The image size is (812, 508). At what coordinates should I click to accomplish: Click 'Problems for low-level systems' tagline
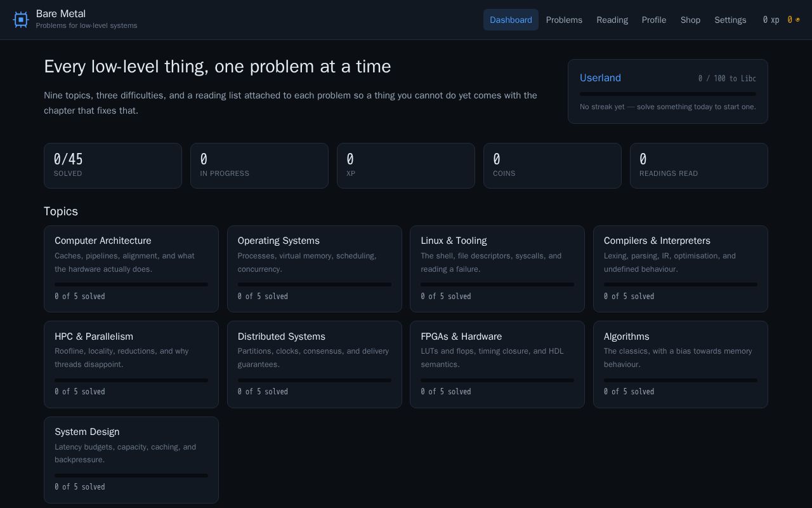[x=86, y=25]
